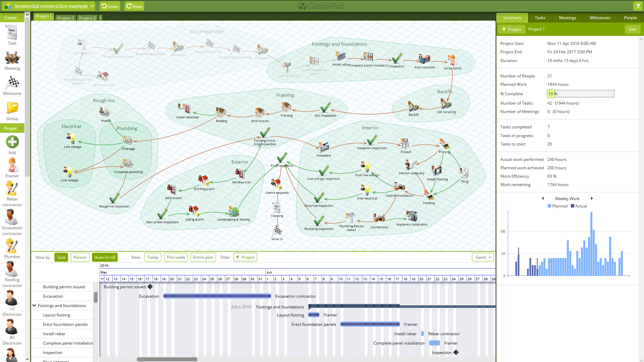Screen dimensions: 644x362
Task: Select the Meeting icon in Create panel
Action: coord(12,58)
